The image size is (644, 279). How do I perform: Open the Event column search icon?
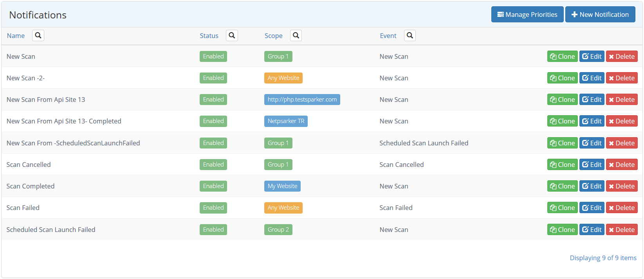click(x=409, y=36)
